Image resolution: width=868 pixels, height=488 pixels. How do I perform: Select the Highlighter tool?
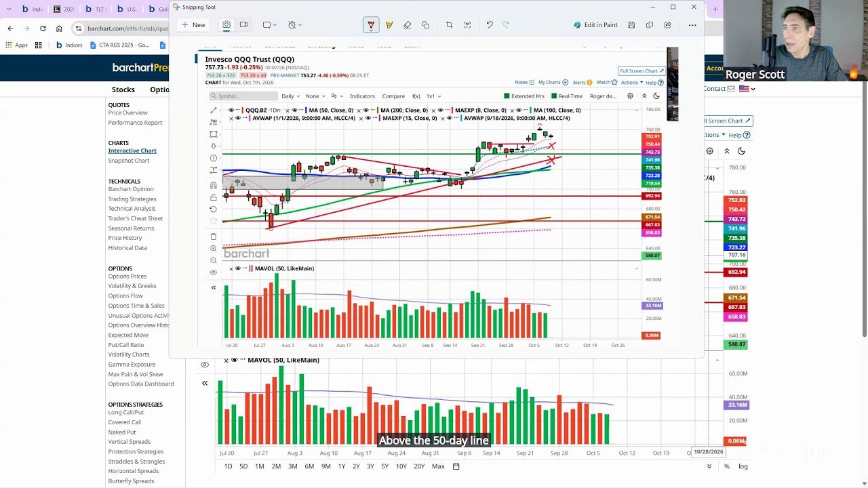point(389,25)
